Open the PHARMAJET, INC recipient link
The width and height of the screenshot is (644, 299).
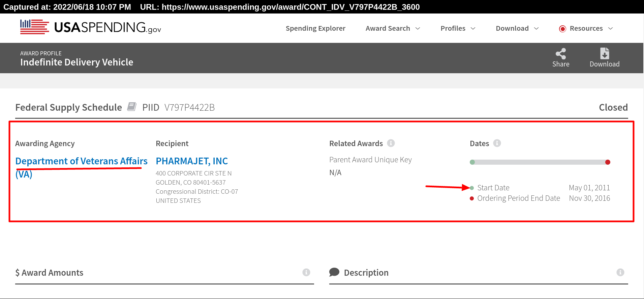pos(192,161)
